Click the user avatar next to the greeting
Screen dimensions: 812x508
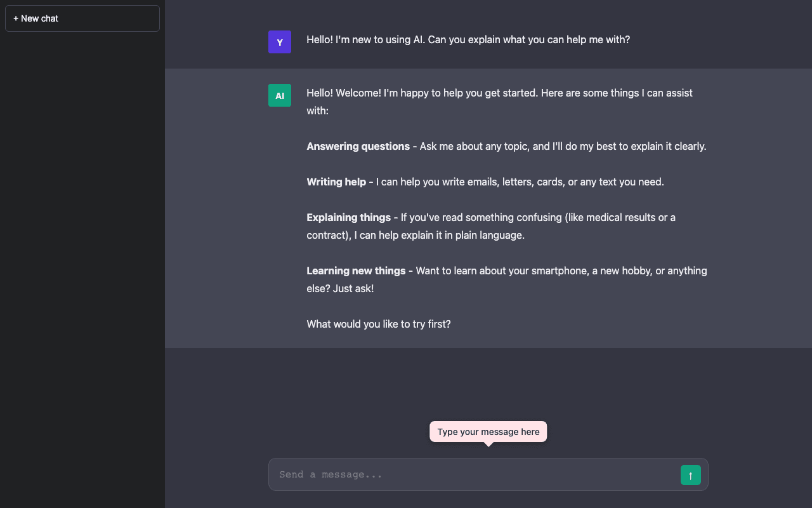click(x=280, y=42)
